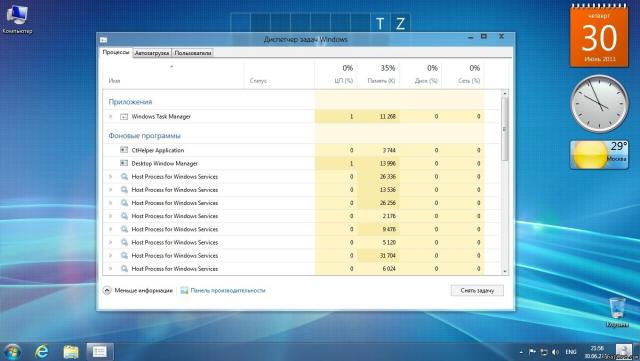
Task: Open the taskbar date and time
Action: (597, 352)
